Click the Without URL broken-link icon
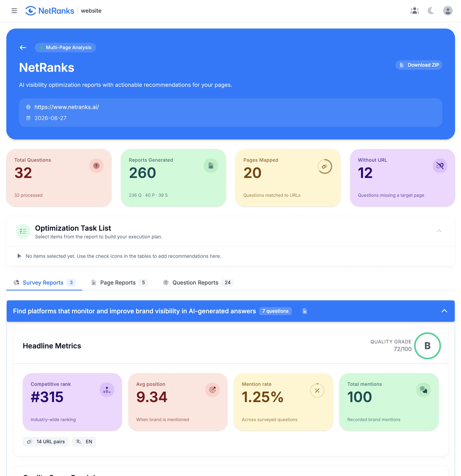The image size is (461, 476). click(440, 166)
